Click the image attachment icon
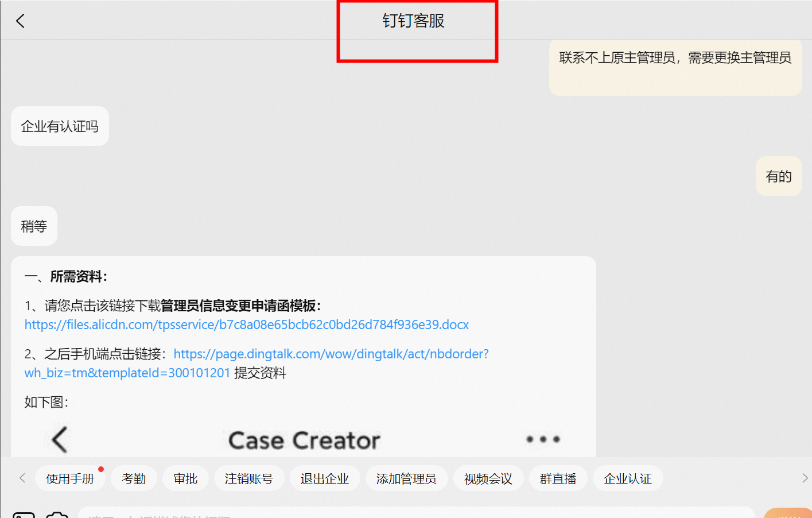Viewport: 812px width, 518px height. point(24,515)
